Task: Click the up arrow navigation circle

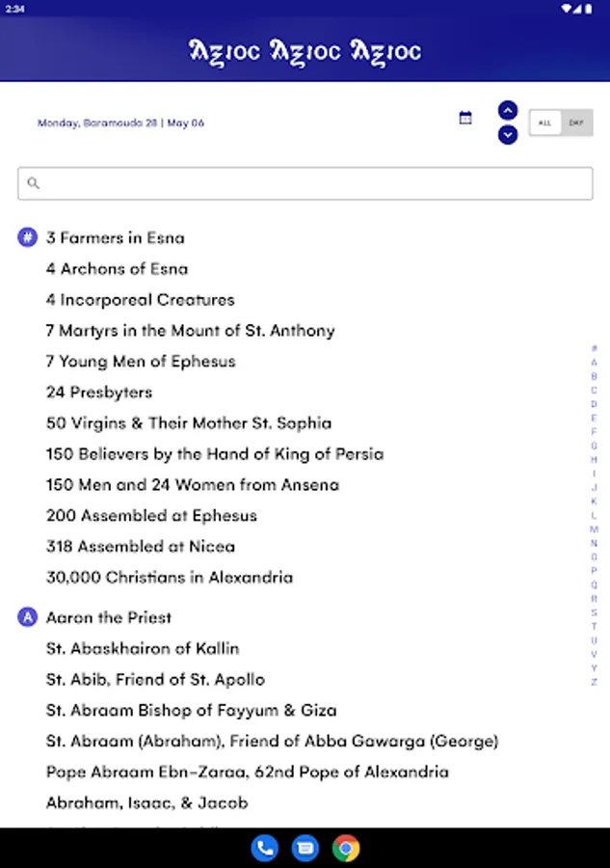Action: pyautogui.click(x=508, y=109)
